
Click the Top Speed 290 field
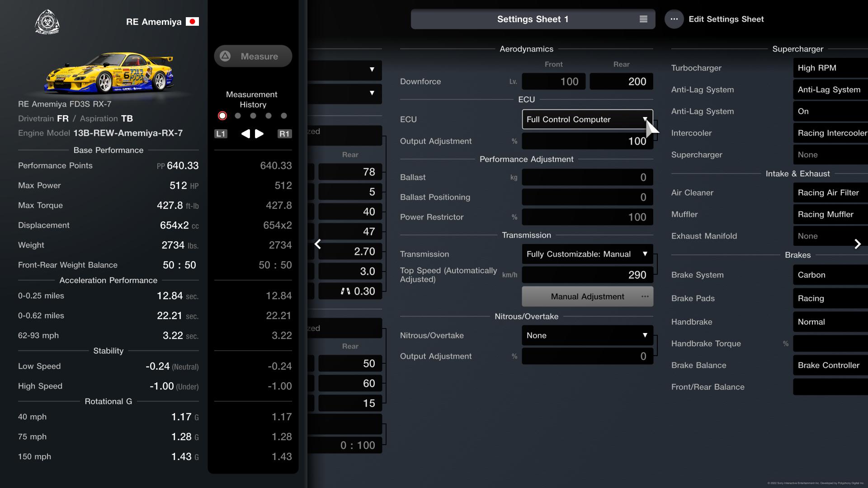coord(587,275)
